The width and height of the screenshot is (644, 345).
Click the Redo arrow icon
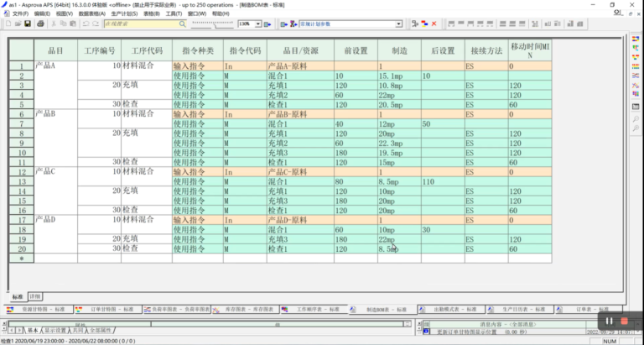click(x=96, y=24)
